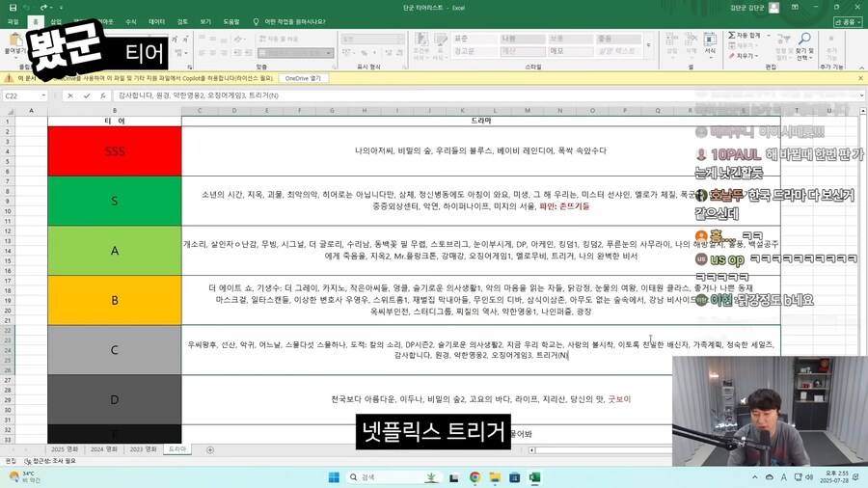The width and height of the screenshot is (868, 488).
Task: Click the decrease decimal icon
Action: pos(399,53)
